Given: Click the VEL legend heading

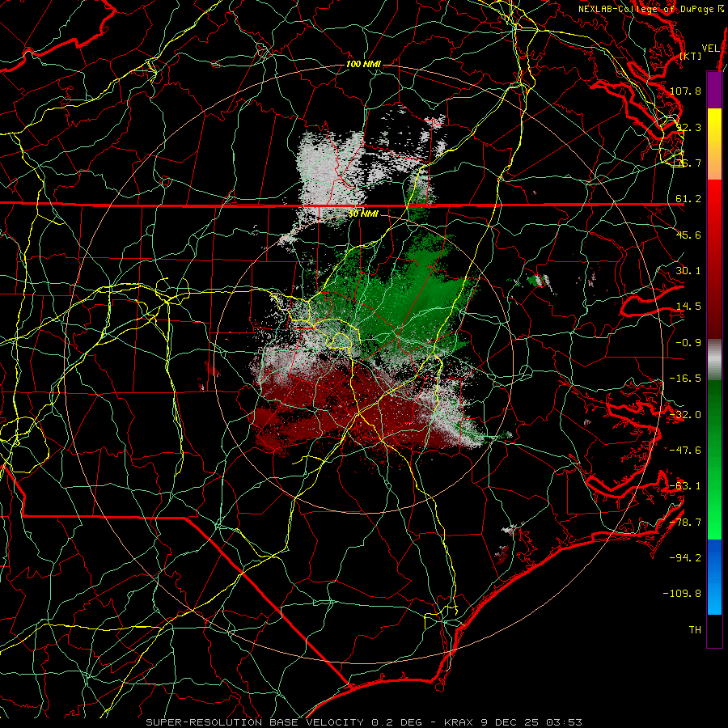Looking at the screenshot, I should coord(710,49).
